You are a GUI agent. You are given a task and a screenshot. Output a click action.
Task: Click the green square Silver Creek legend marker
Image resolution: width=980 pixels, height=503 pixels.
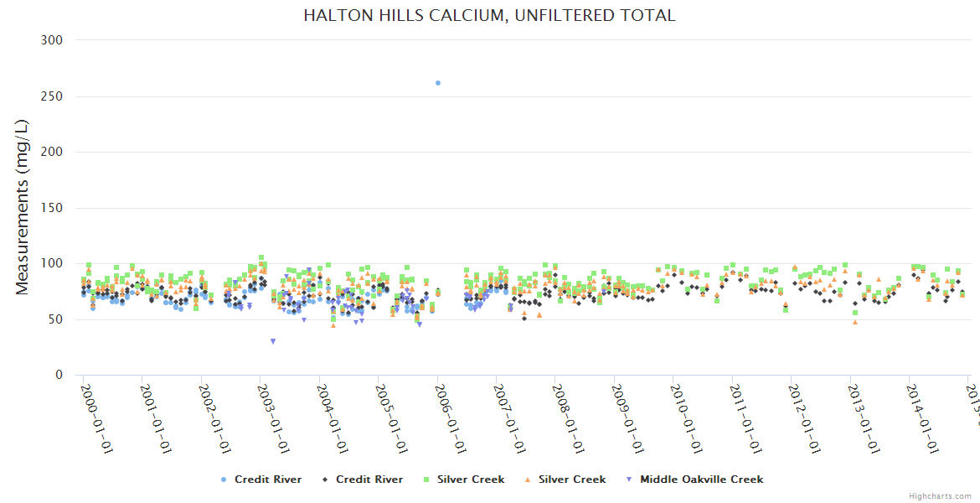point(426,480)
